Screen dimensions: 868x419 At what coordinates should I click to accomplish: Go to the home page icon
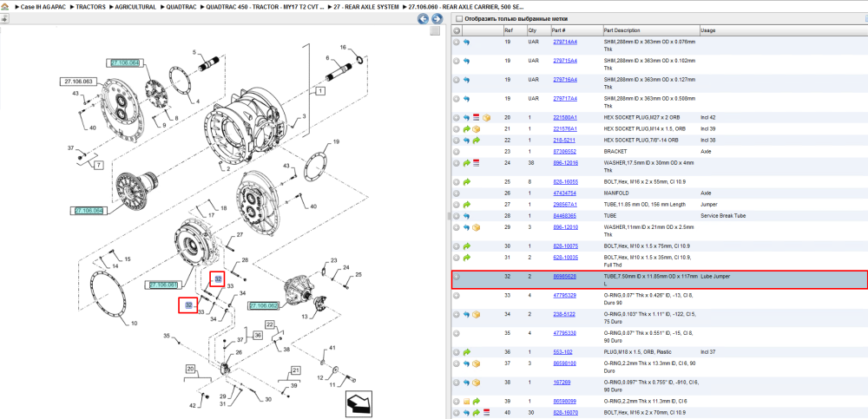pos(5,7)
